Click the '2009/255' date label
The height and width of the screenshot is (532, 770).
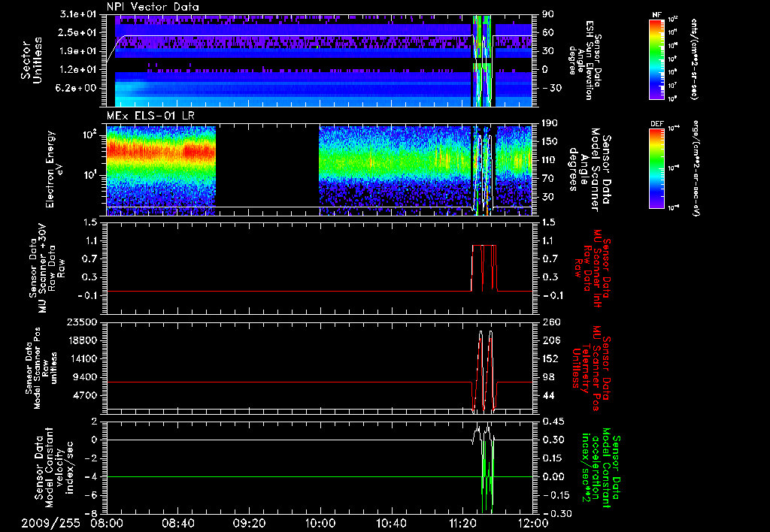click(50, 523)
